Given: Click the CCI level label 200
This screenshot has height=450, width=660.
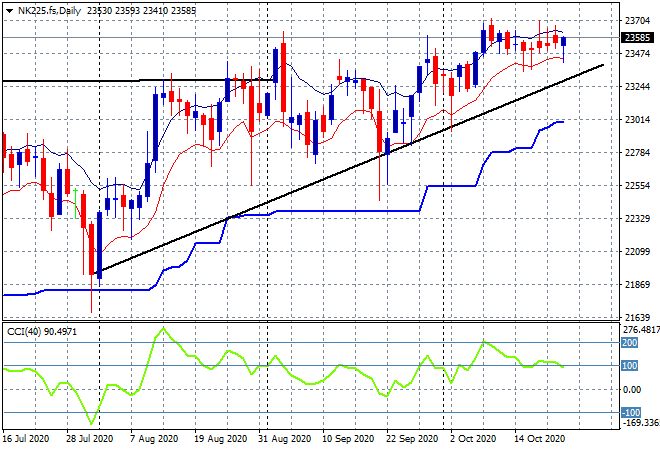Looking at the screenshot, I should 630,343.
